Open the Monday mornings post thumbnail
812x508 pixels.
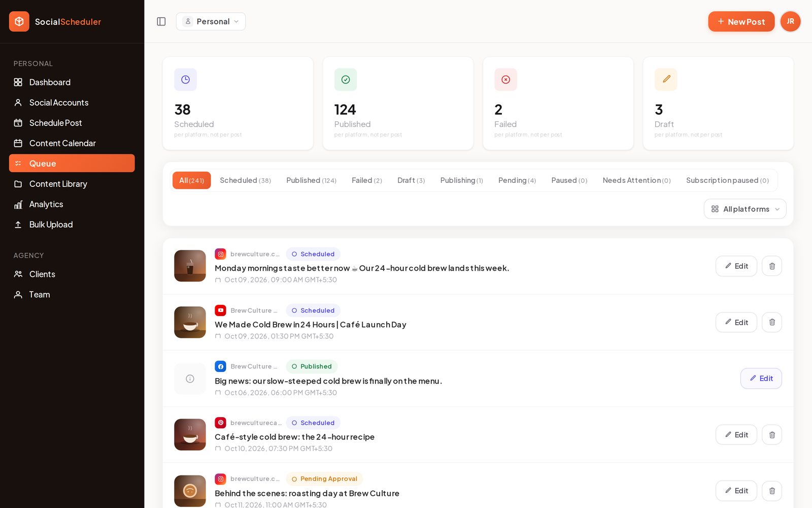click(x=190, y=266)
